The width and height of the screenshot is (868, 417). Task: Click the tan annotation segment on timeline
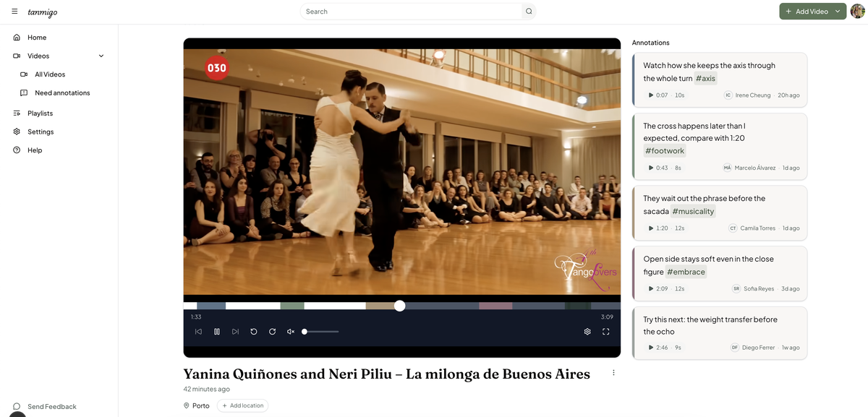380,306
